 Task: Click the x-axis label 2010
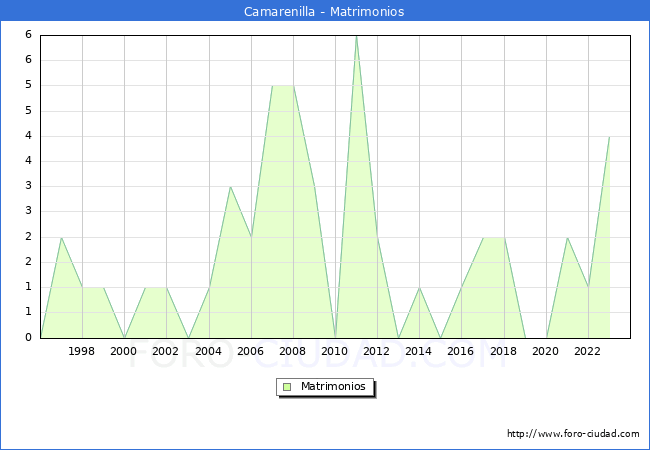(x=335, y=351)
